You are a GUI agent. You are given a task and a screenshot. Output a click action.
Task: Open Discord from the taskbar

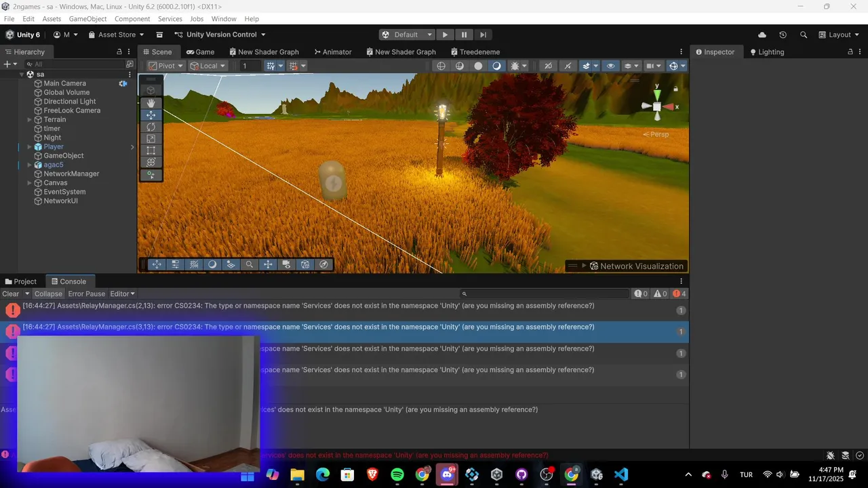click(x=447, y=474)
